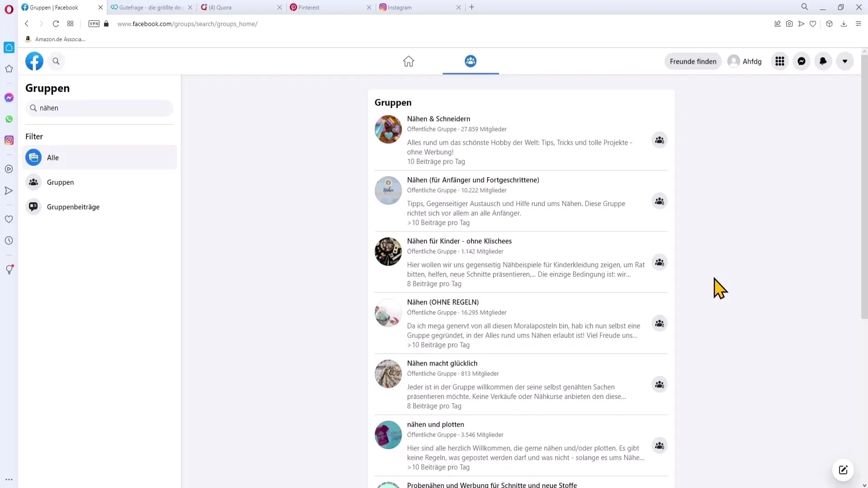Screen dimensions: 868x488
Task: Open Nähen macht glücklich group link
Action: 442,363
